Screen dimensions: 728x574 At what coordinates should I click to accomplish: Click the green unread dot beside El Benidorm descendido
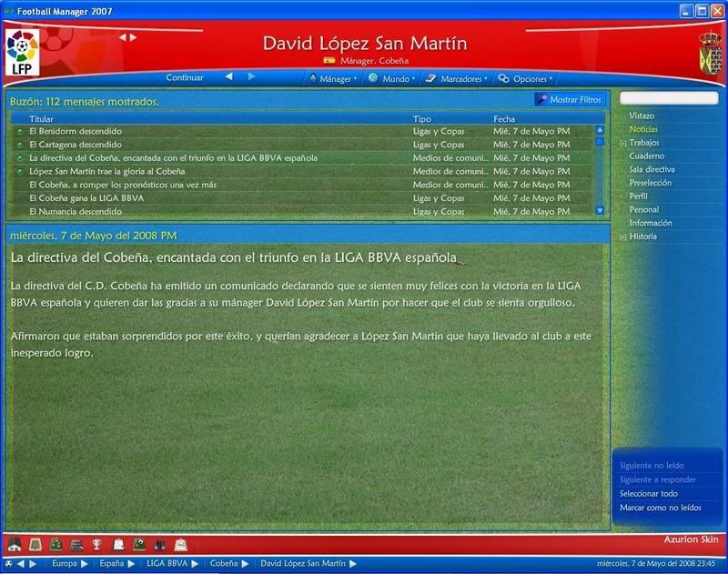[19, 132]
